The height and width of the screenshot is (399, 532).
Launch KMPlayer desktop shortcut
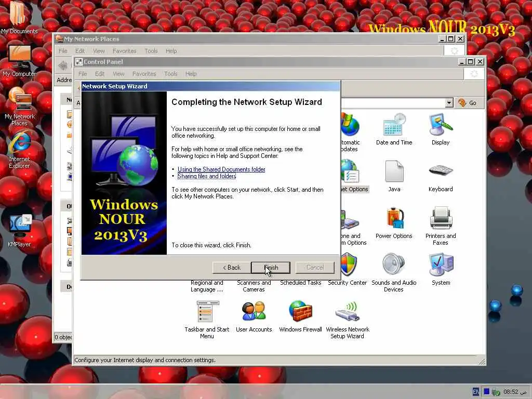point(19,231)
